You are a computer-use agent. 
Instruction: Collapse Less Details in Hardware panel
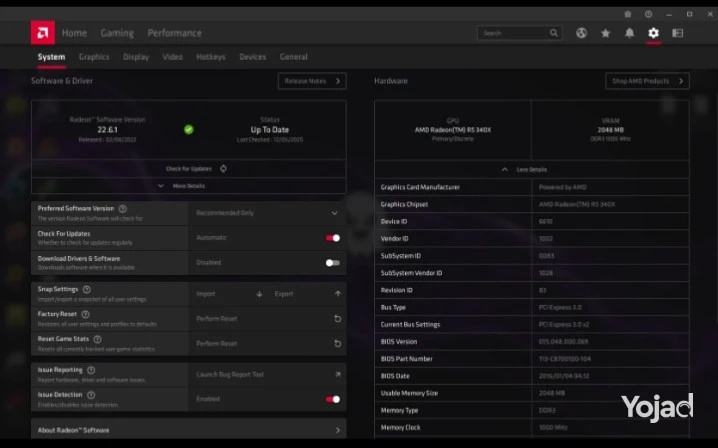532,169
